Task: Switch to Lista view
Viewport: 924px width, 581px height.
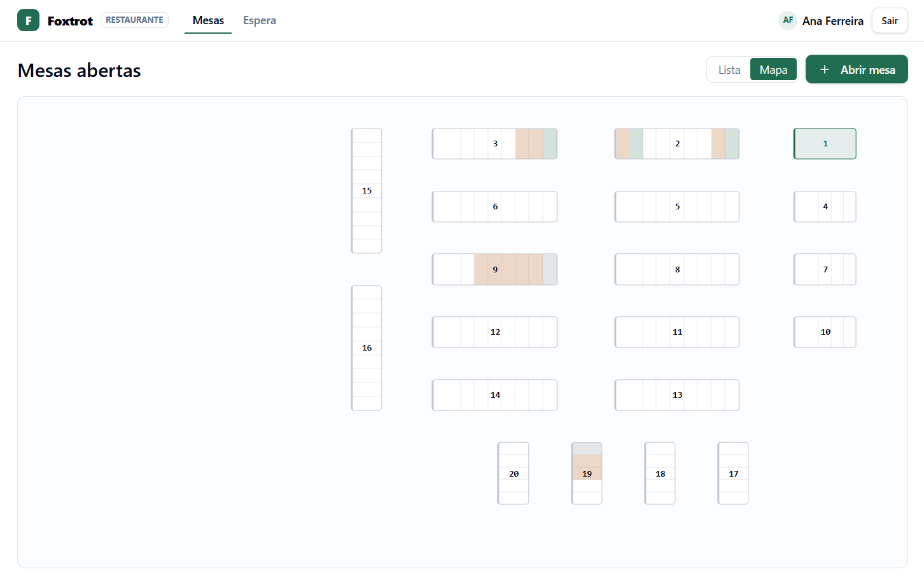Action: point(729,70)
